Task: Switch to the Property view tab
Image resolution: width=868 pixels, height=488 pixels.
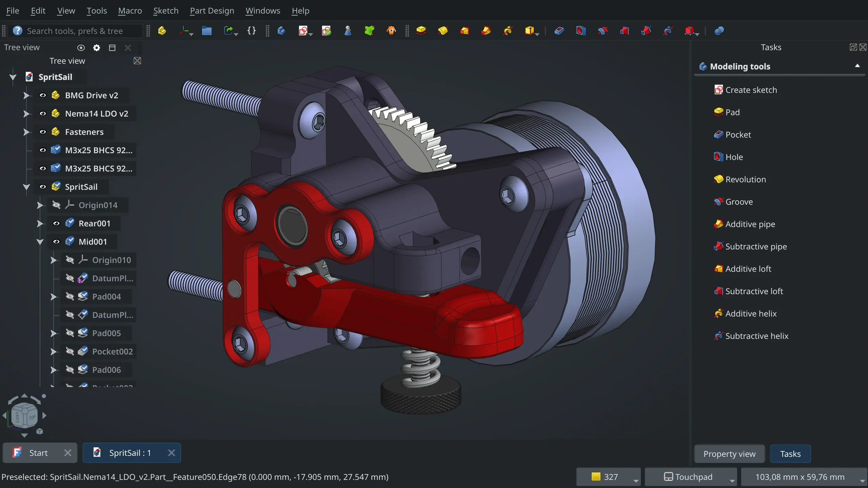Action: [729, 454]
